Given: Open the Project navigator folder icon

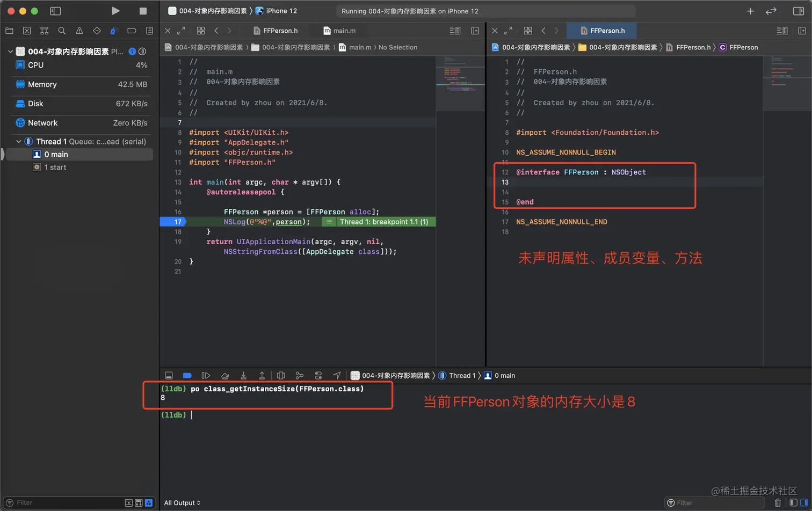Looking at the screenshot, I should 9,31.
